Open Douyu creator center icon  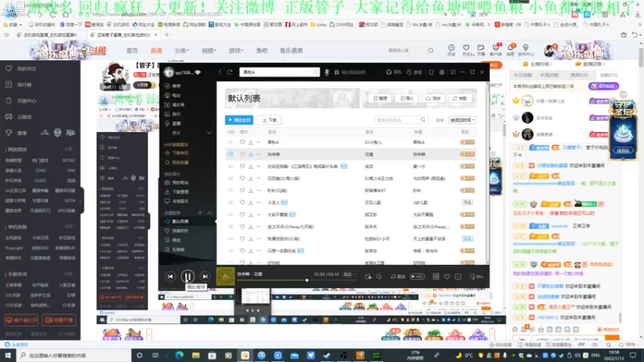pyautogui.click(x=526, y=50)
